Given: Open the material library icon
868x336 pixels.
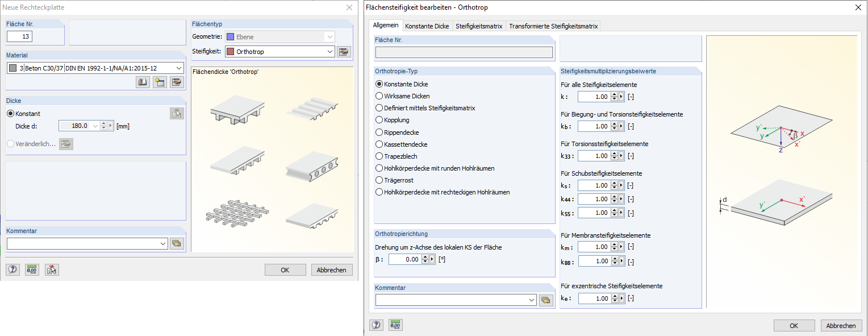Looking at the screenshot, I should [142, 82].
